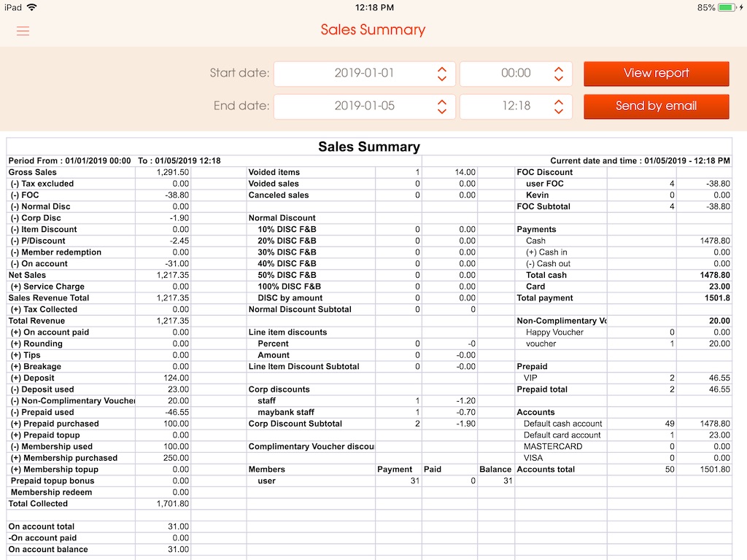Screen dimensions: 747x560
Task: Select the Voided items row label
Action: [274, 172]
